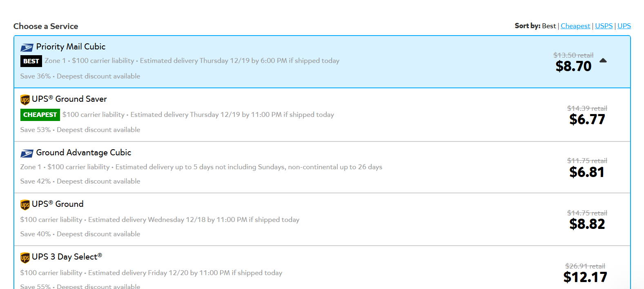Collapse the Priority Mail Cubic caret arrow
The height and width of the screenshot is (289, 644).
(603, 60)
